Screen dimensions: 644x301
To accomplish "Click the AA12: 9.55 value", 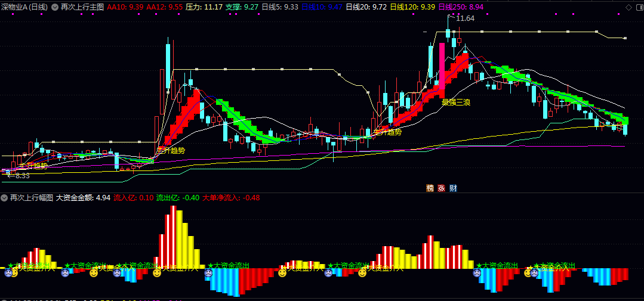I will coord(164,7).
